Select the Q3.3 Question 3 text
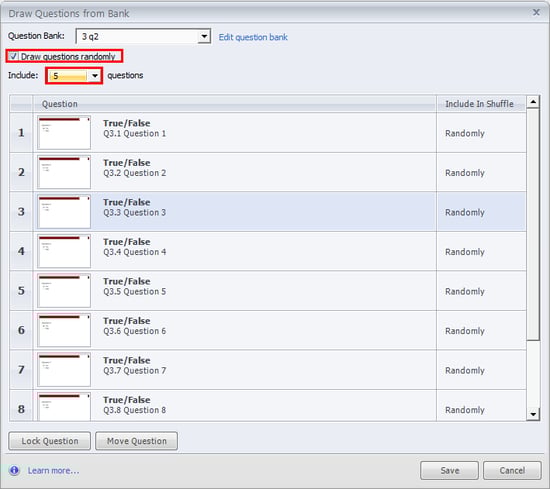Viewport: 550px width, 489px height. click(x=135, y=213)
